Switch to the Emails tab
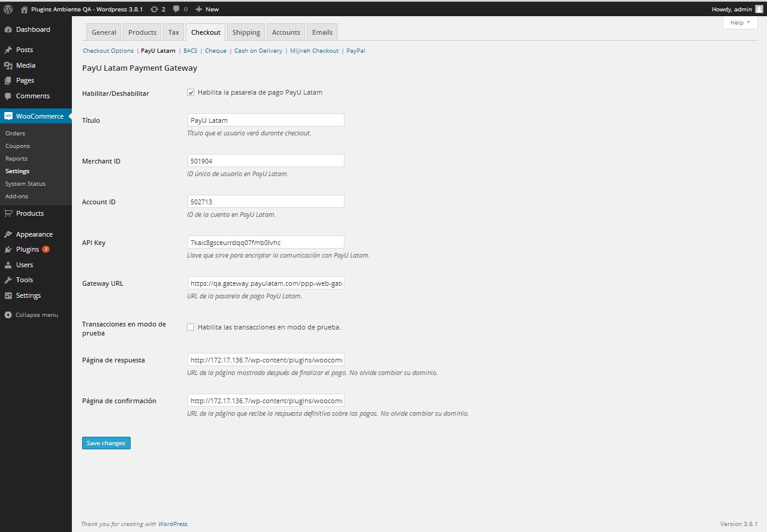Image resolution: width=767 pixels, height=532 pixels. click(x=322, y=32)
